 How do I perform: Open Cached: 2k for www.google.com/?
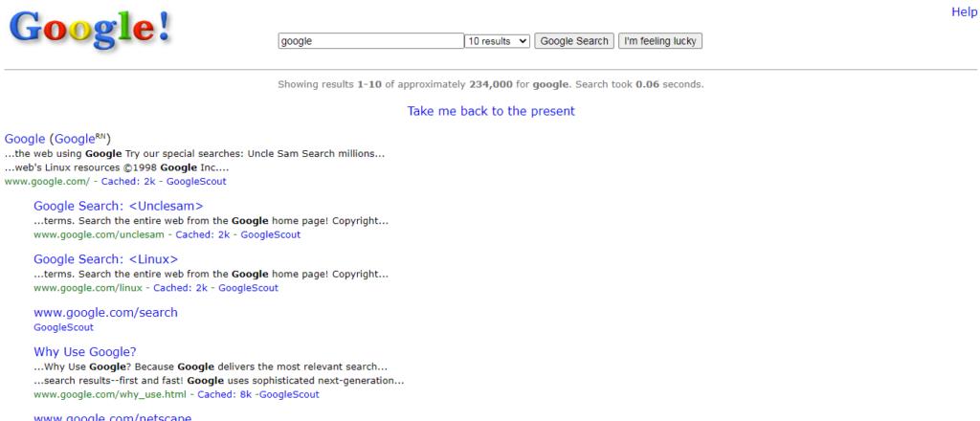128,182
